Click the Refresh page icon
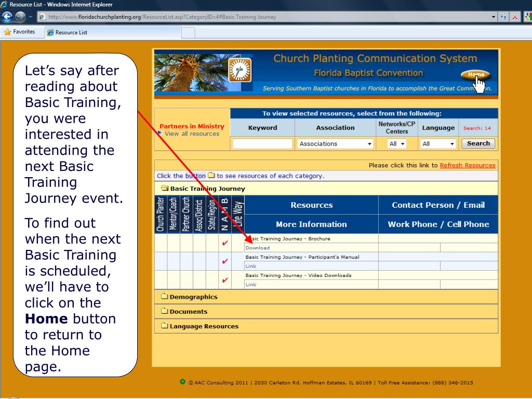Image resolution: width=532 pixels, height=399 pixels. (503, 17)
